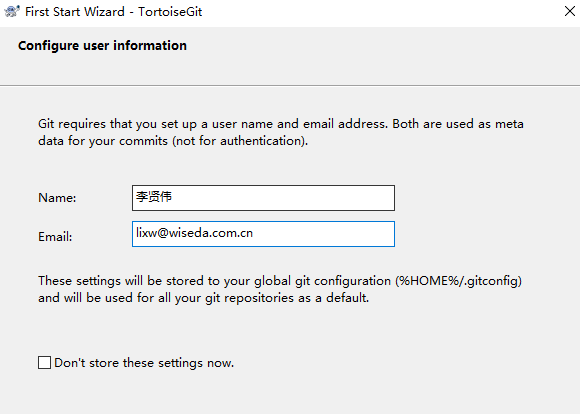580x414 pixels.
Task: Click the First Start Wizard - TortoiseGit title text
Action: 114,11
